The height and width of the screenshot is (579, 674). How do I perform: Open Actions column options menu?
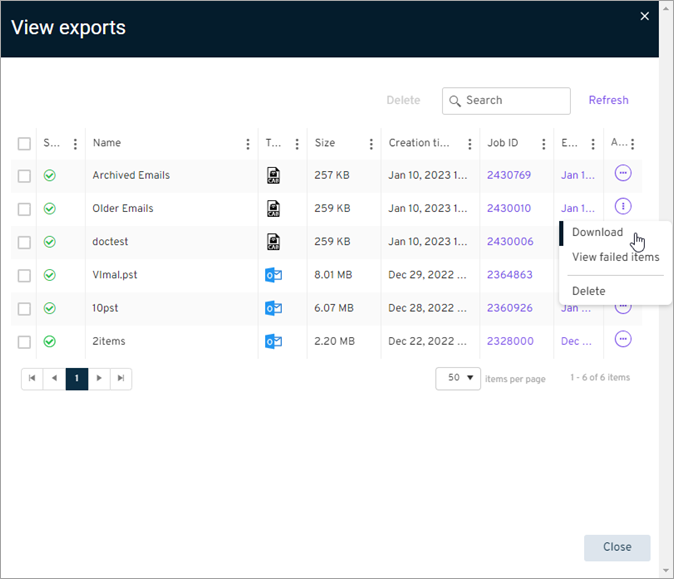click(x=632, y=143)
